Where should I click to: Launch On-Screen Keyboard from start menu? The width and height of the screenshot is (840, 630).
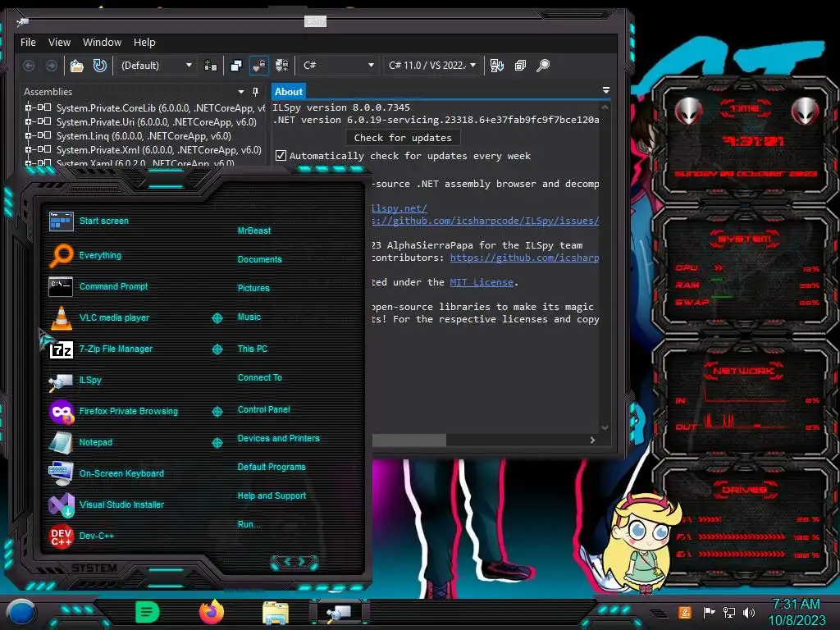(x=121, y=473)
